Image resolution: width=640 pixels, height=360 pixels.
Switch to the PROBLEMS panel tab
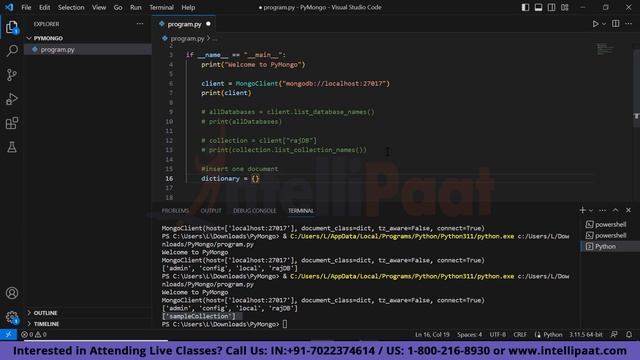[x=175, y=211]
